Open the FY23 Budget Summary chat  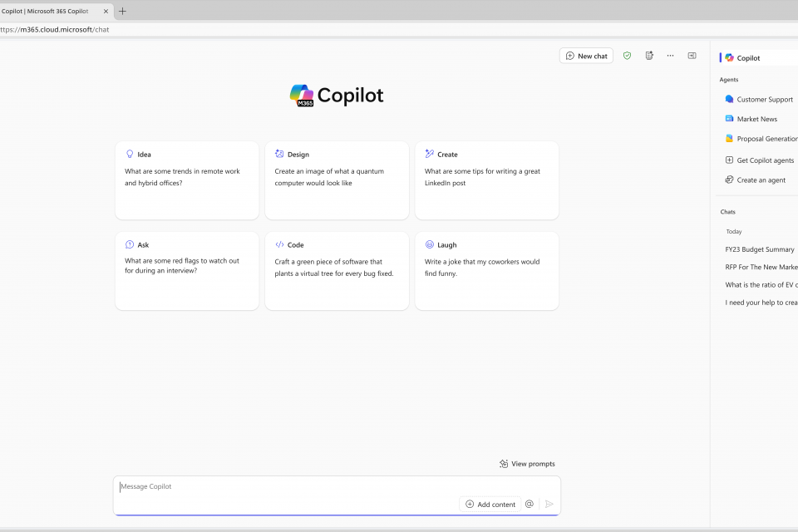coord(760,249)
